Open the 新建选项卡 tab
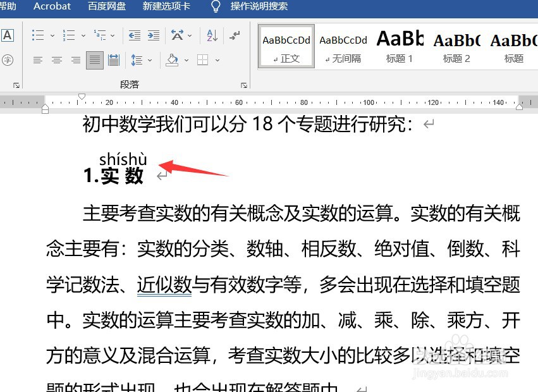 coord(166,6)
